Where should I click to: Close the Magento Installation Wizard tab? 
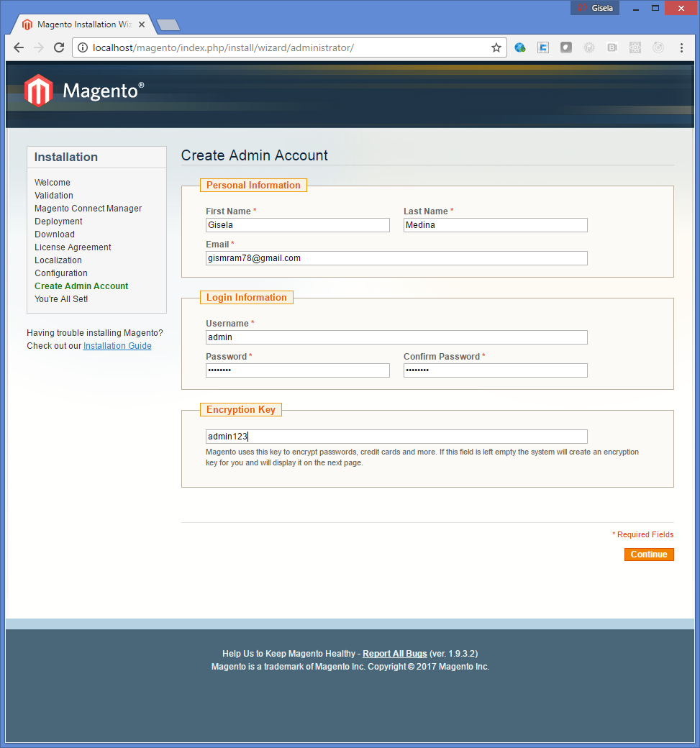[142, 24]
